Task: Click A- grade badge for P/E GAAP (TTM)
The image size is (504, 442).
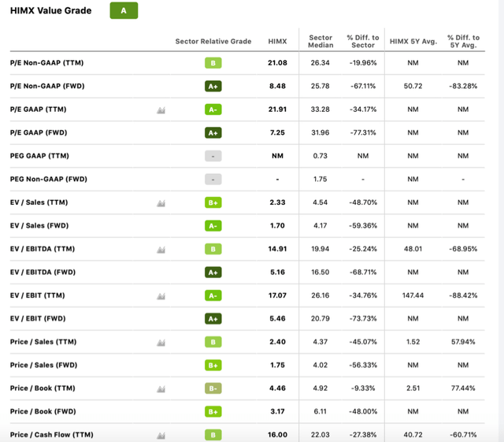Action: pyautogui.click(x=213, y=110)
